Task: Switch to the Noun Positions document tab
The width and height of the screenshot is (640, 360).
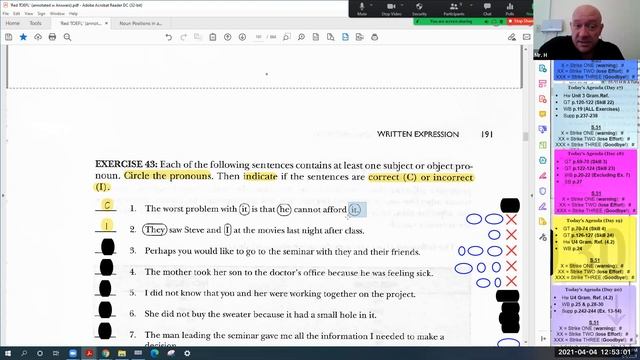Action: [140, 23]
